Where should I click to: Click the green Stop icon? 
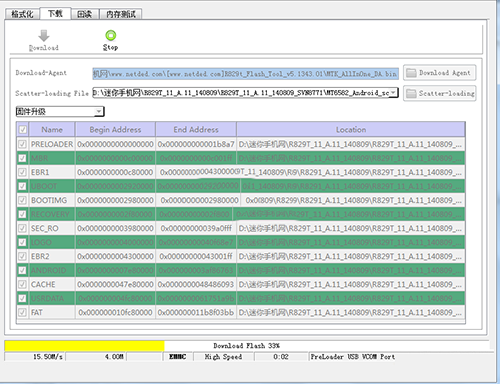[x=110, y=35]
